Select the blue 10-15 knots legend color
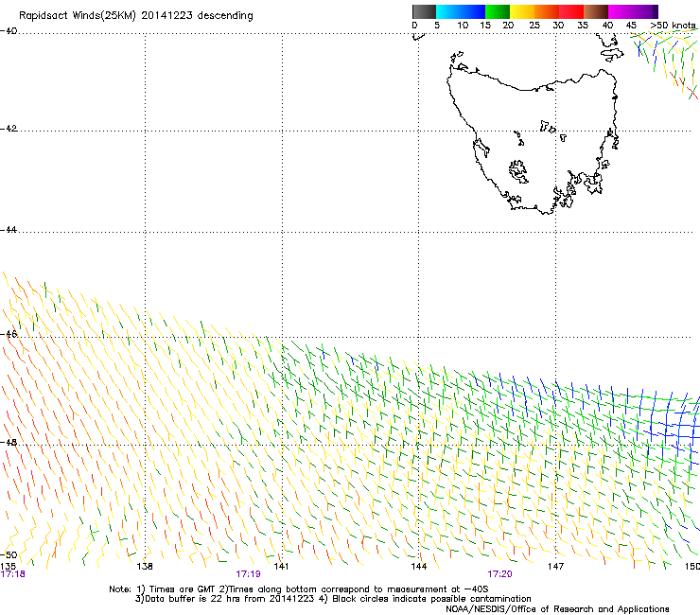This screenshot has width=700, height=615. point(473,11)
